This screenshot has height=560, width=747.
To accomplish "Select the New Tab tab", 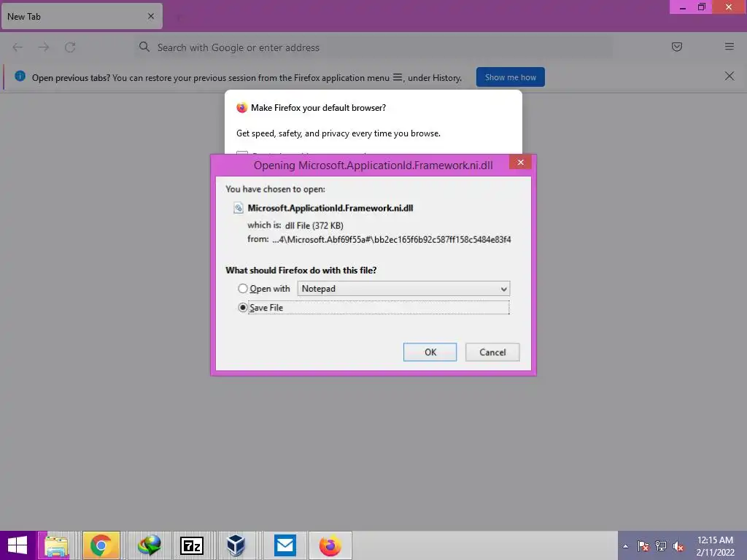I will [x=82, y=16].
